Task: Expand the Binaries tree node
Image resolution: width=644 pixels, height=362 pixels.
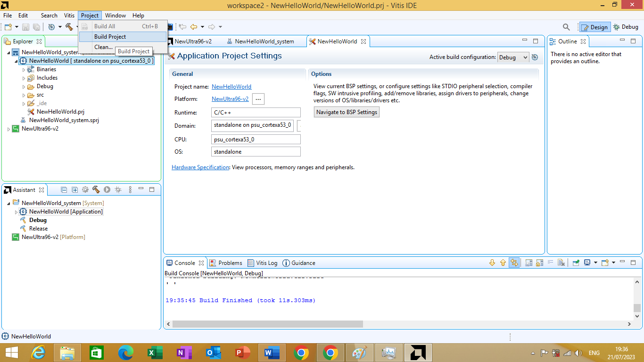Action: (x=24, y=69)
